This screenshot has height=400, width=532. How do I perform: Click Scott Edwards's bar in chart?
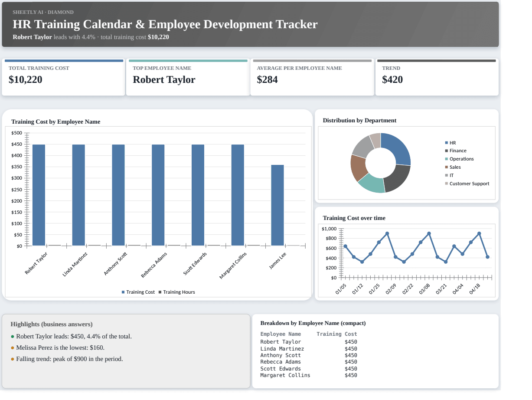pyautogui.click(x=198, y=195)
